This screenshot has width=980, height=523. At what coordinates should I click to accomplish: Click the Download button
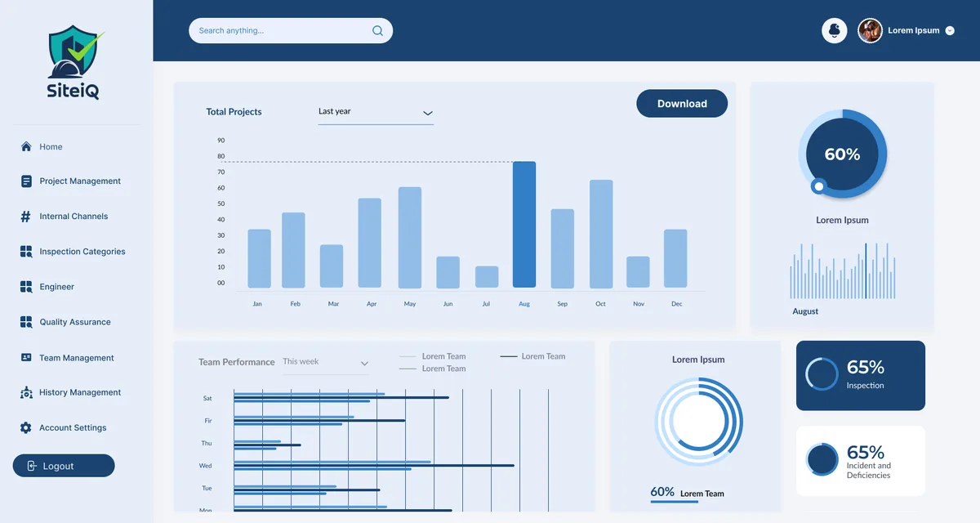(682, 104)
